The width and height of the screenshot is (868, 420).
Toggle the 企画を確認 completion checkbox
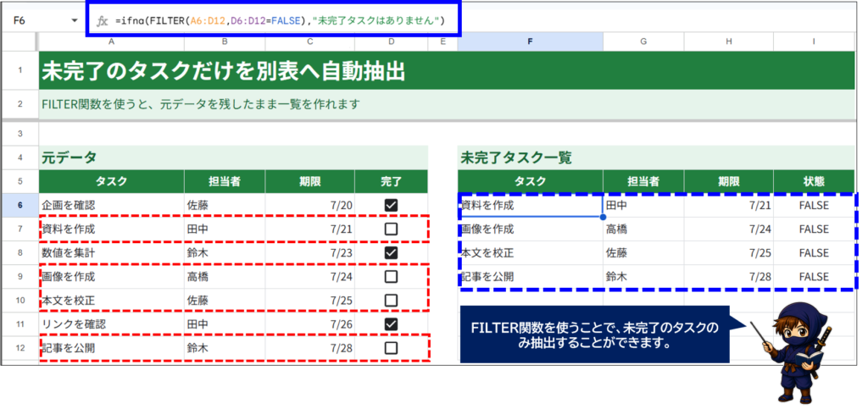391,205
